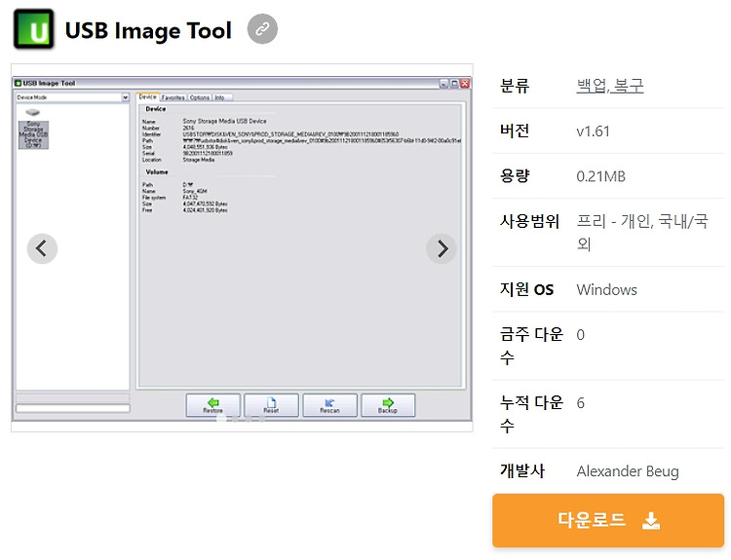731x560 pixels.
Task: Select the Options tab in the screenshot
Action: 200,97
